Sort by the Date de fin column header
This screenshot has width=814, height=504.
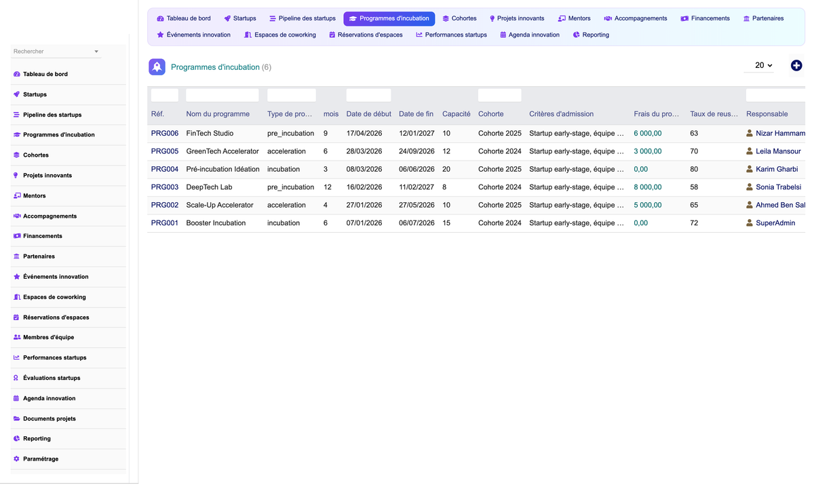click(416, 114)
